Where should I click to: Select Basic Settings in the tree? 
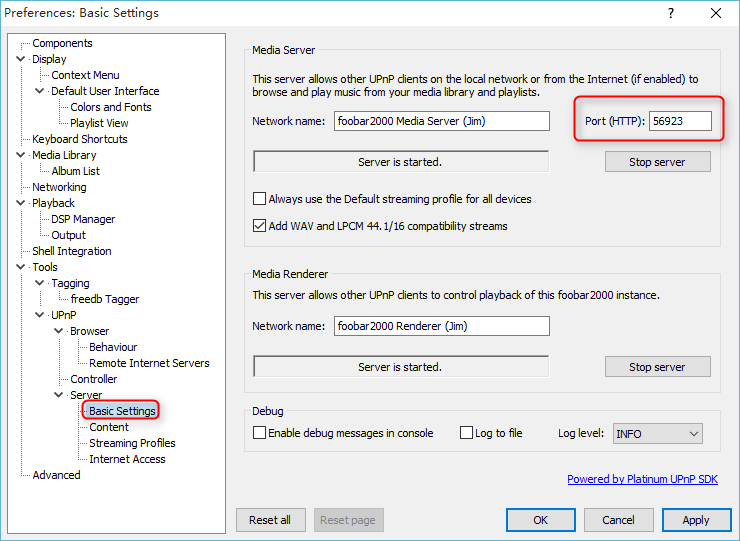coord(122,411)
